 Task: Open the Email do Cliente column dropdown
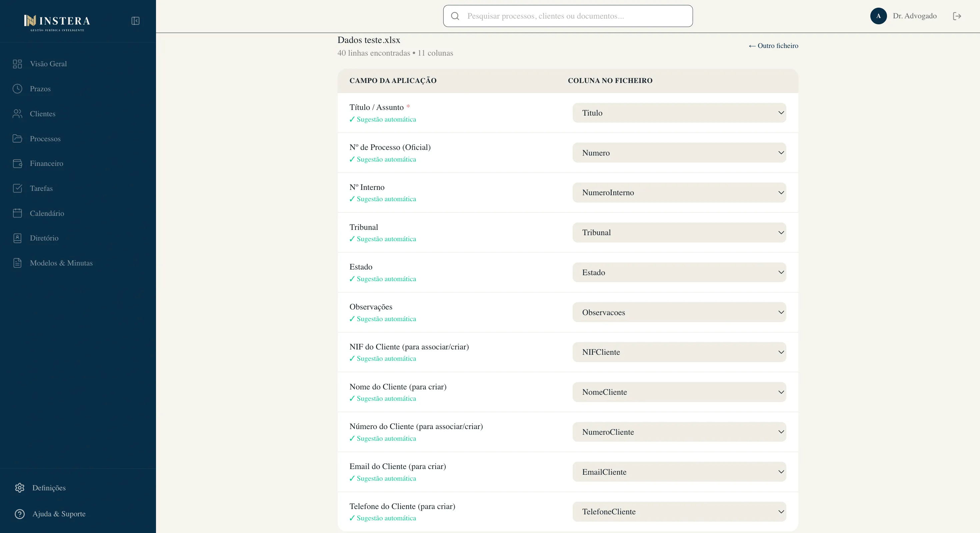[679, 472]
